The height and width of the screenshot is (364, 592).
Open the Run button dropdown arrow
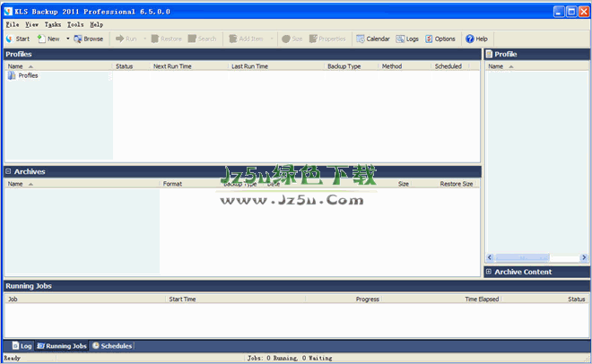[x=145, y=39]
